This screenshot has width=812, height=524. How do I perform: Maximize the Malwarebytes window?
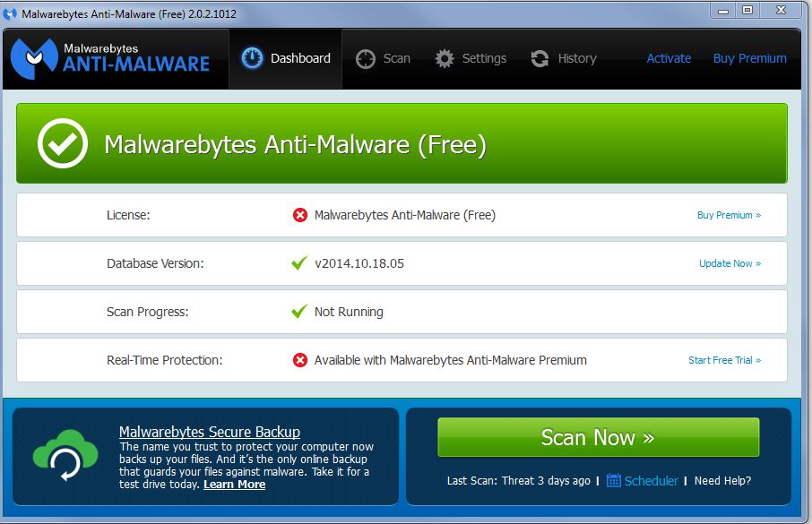point(747,11)
